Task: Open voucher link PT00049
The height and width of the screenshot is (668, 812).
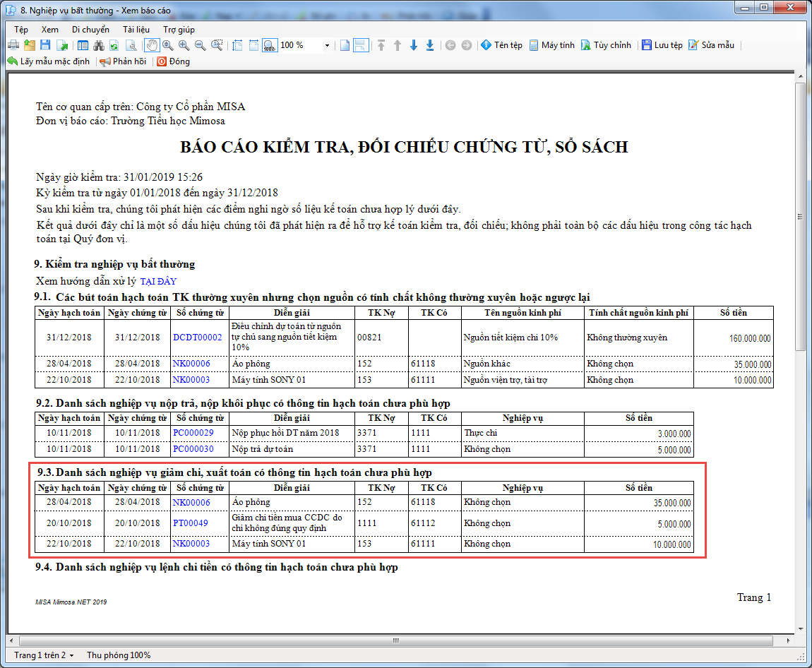Action: point(191,523)
